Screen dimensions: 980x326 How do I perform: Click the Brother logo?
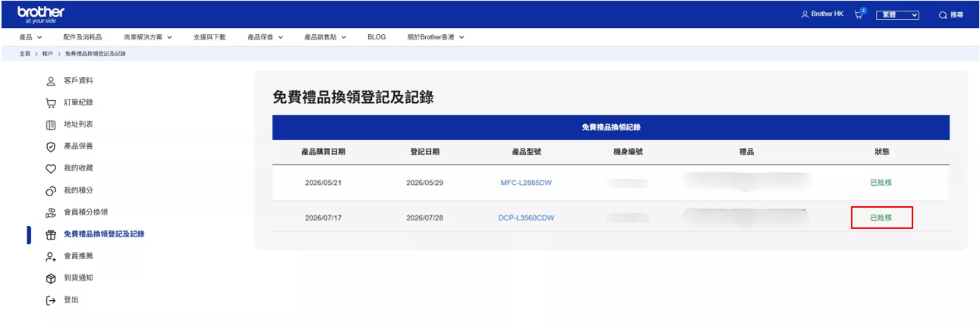pos(40,15)
